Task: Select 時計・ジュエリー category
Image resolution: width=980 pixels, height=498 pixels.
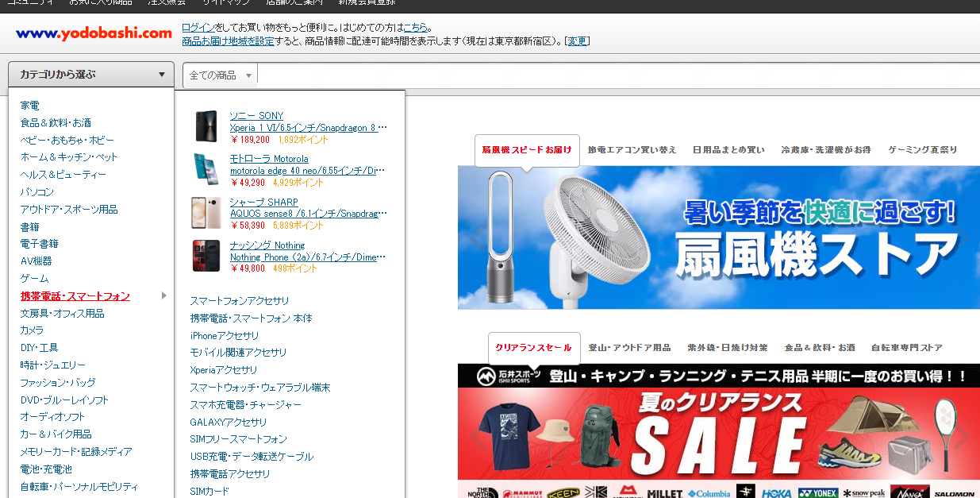Action: click(x=53, y=365)
